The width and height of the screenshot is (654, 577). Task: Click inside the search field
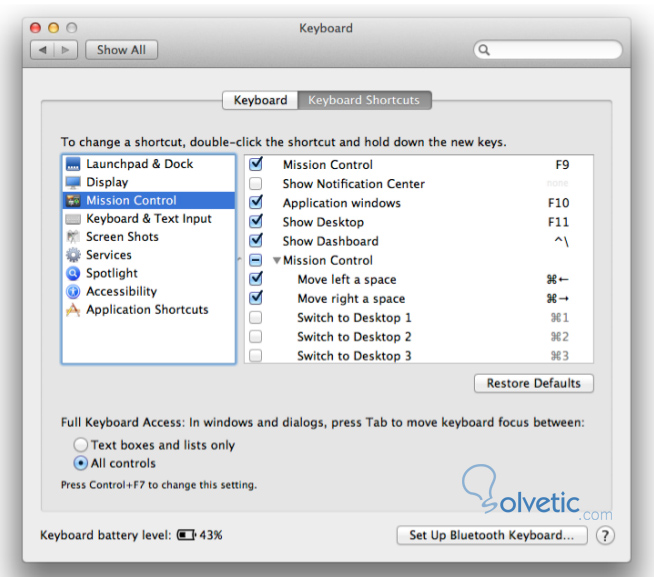(x=548, y=50)
